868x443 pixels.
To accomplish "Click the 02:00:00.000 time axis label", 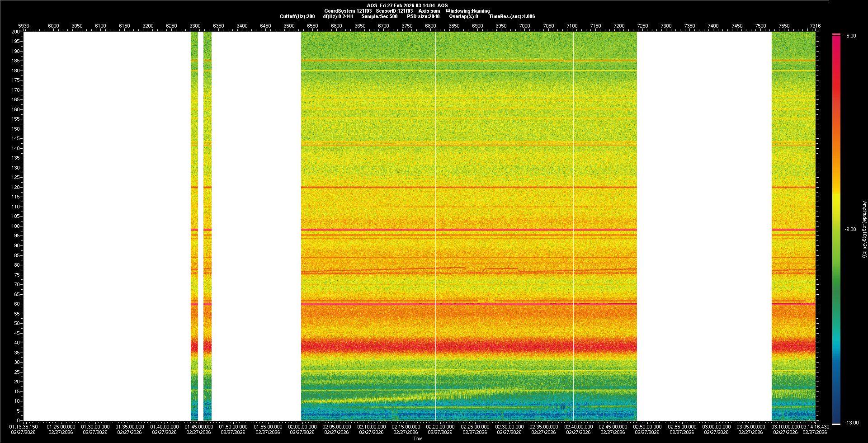I will (302, 427).
